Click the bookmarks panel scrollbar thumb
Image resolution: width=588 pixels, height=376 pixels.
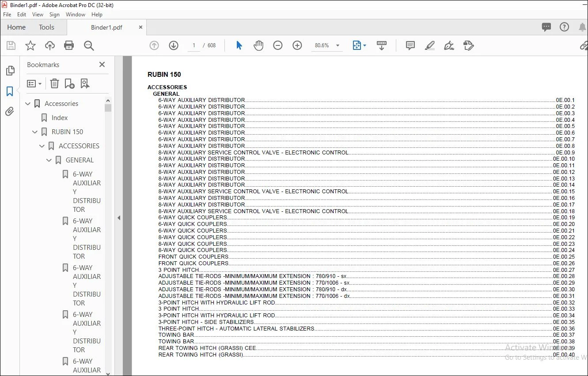(x=108, y=108)
